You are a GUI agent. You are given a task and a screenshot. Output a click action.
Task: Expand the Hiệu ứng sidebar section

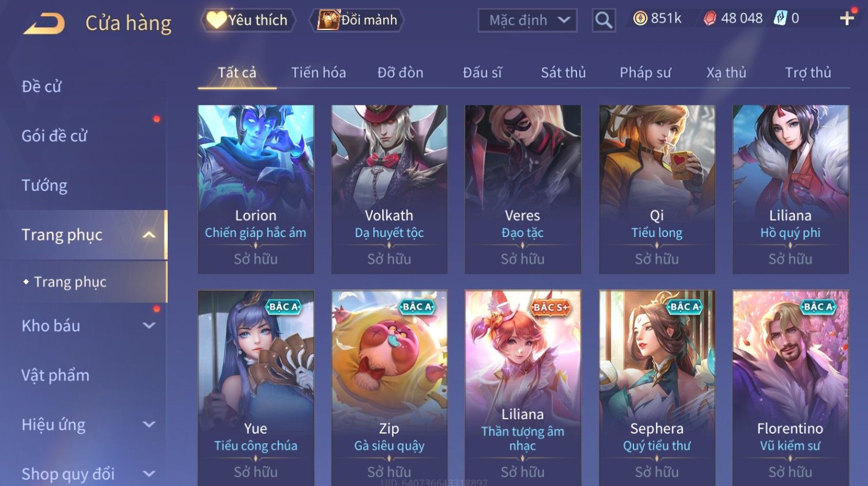[149, 425]
